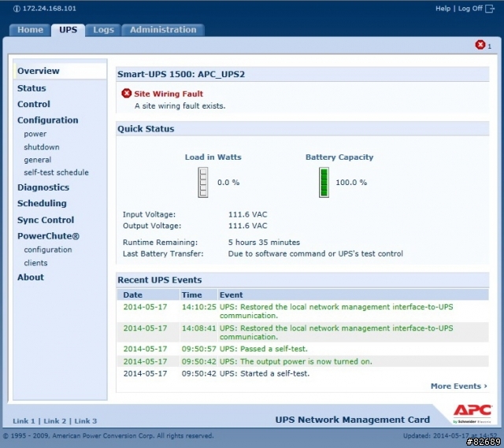Click the info icon beside the IP address
504x448 pixels.
[x=17, y=9]
